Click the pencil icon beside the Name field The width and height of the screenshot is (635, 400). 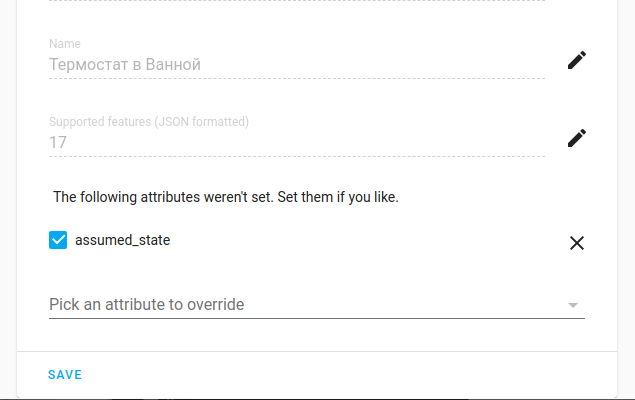point(576,60)
